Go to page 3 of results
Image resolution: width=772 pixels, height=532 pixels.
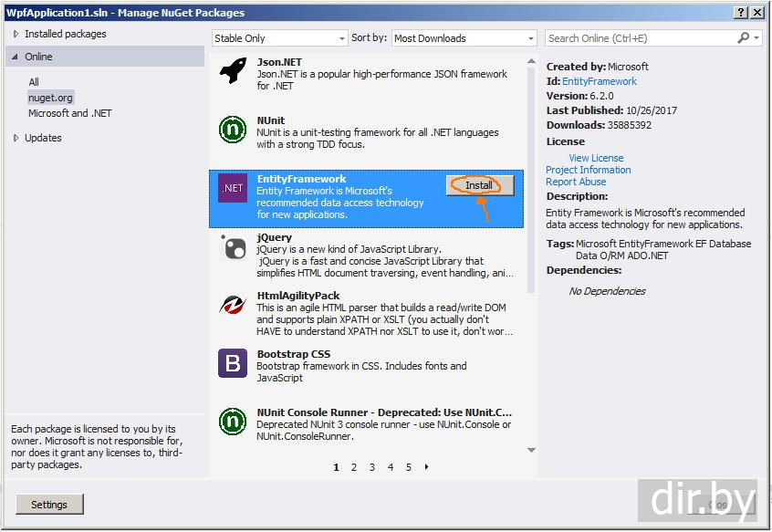(x=371, y=467)
